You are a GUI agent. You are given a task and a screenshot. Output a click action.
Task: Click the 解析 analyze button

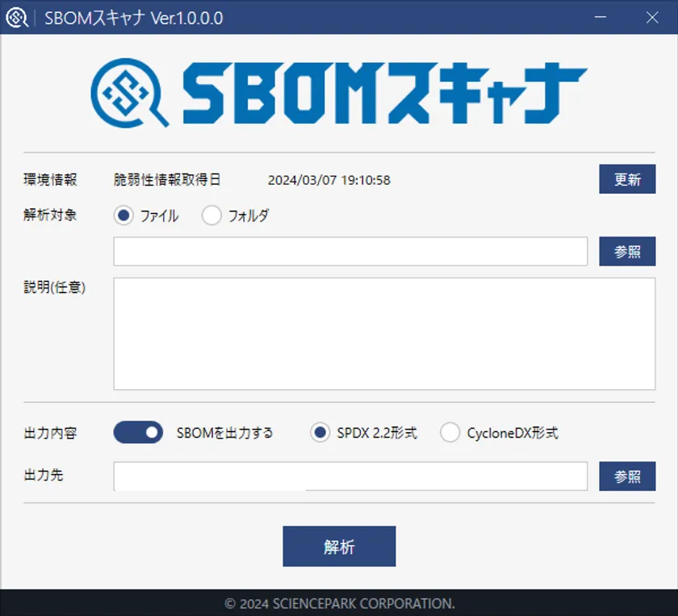click(x=339, y=547)
